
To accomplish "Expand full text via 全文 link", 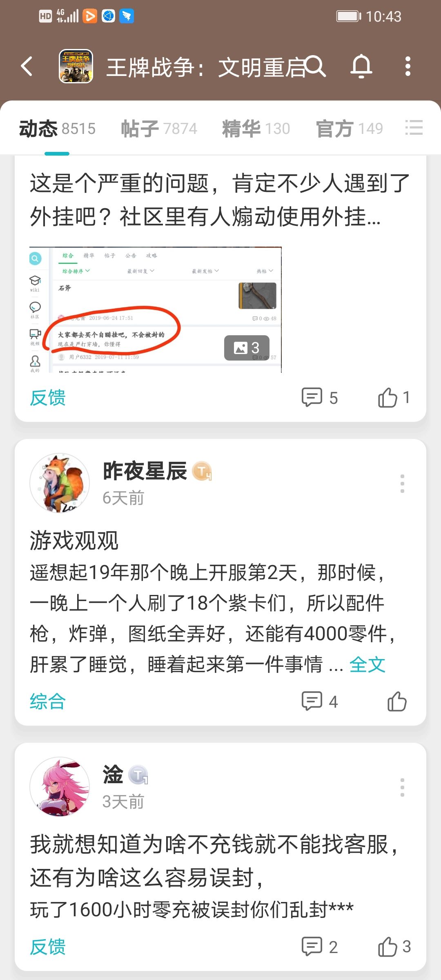I will [367, 664].
